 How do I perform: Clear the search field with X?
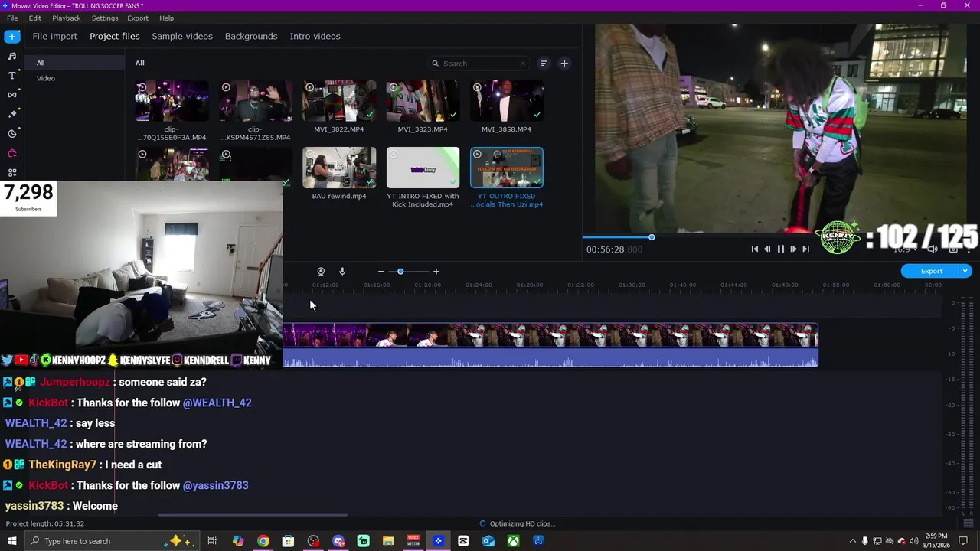click(x=523, y=64)
